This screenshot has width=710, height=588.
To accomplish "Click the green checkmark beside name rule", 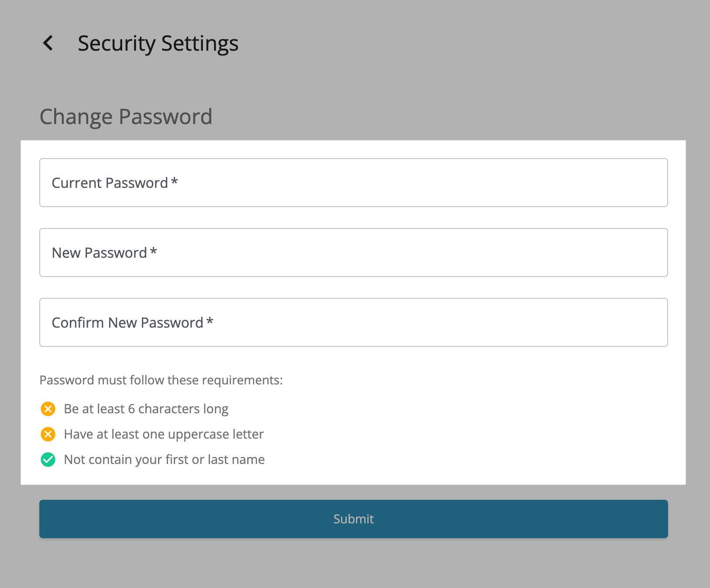I will (48, 460).
